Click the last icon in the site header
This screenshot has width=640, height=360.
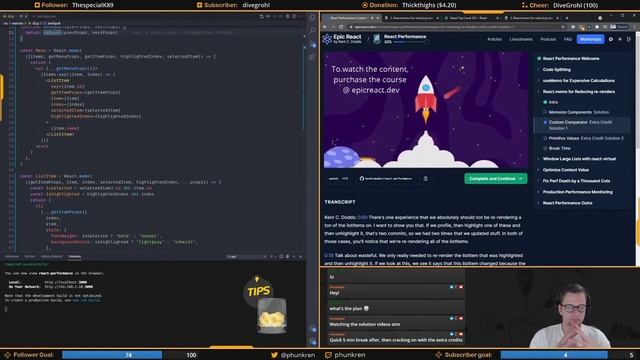[x=629, y=39]
